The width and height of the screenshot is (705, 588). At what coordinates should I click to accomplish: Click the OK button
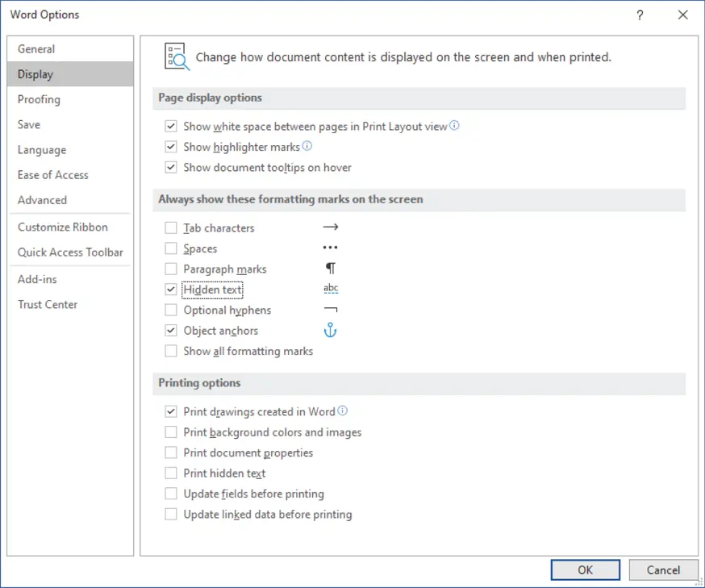[x=586, y=570]
